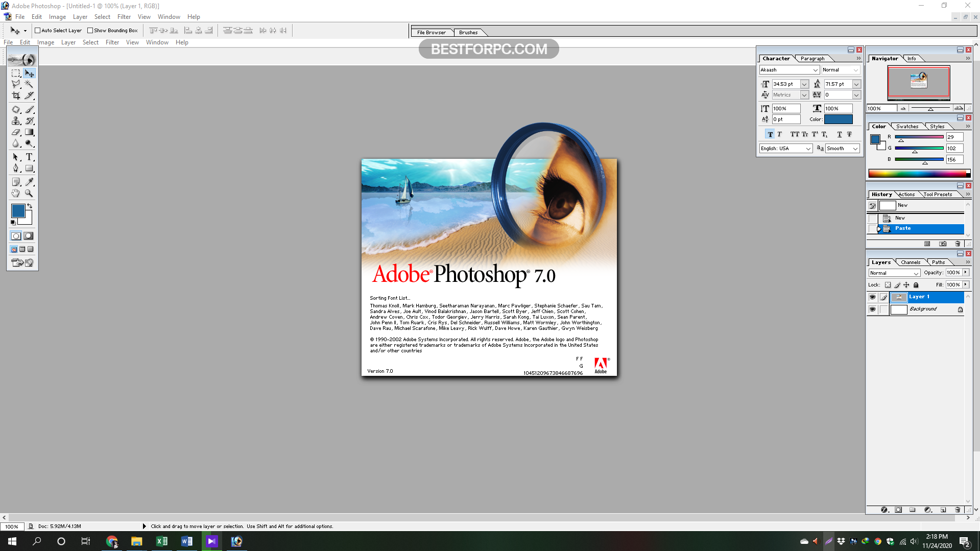Enable Show Bounding Box checkbox
Viewport: 980px width, 551px height.
tap(90, 31)
